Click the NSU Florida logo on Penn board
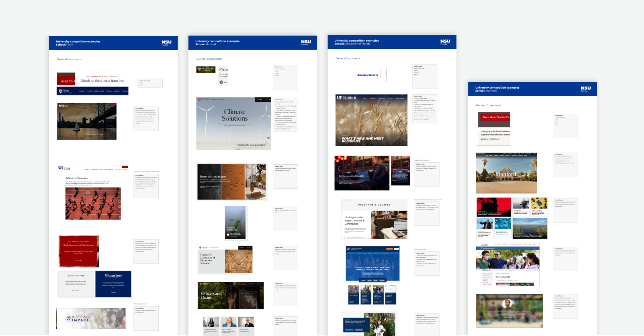The height and width of the screenshot is (336, 644). (x=166, y=43)
